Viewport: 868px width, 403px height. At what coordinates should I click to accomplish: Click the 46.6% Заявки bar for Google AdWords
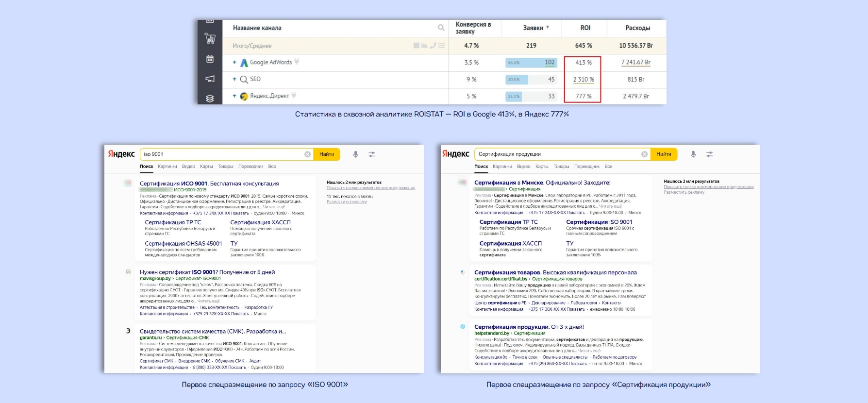point(531,63)
